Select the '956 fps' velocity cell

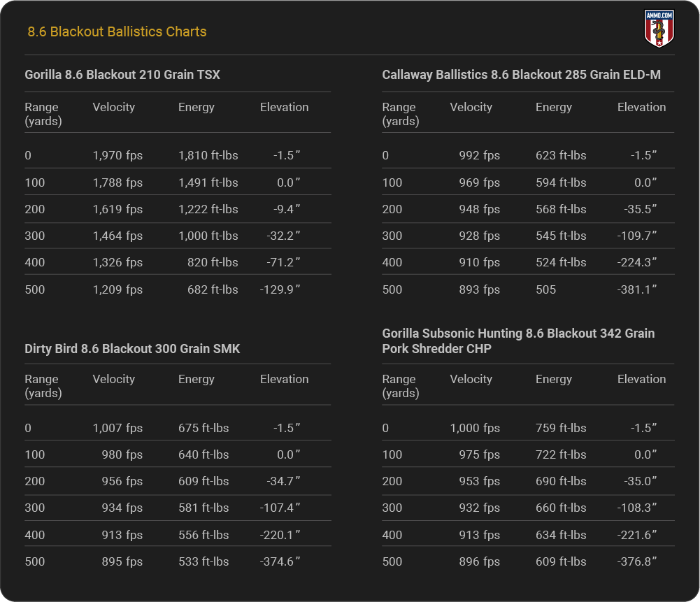tap(122, 481)
